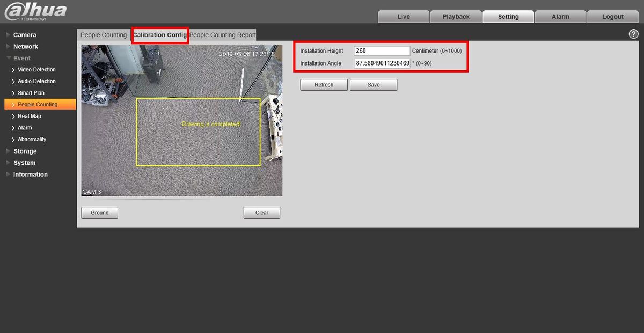Open Alarm item under Event
Image resolution: width=644 pixels, height=333 pixels.
coord(25,128)
